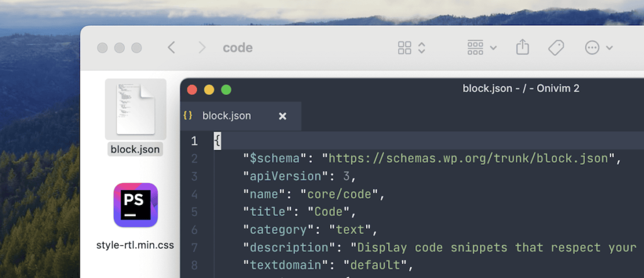Close the Onivim window with red button

click(x=192, y=89)
